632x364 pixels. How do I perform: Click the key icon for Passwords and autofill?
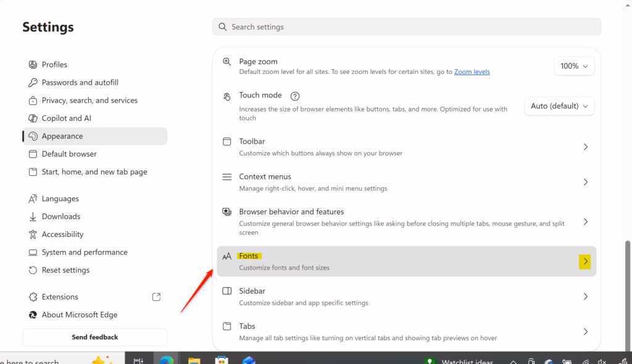33,83
